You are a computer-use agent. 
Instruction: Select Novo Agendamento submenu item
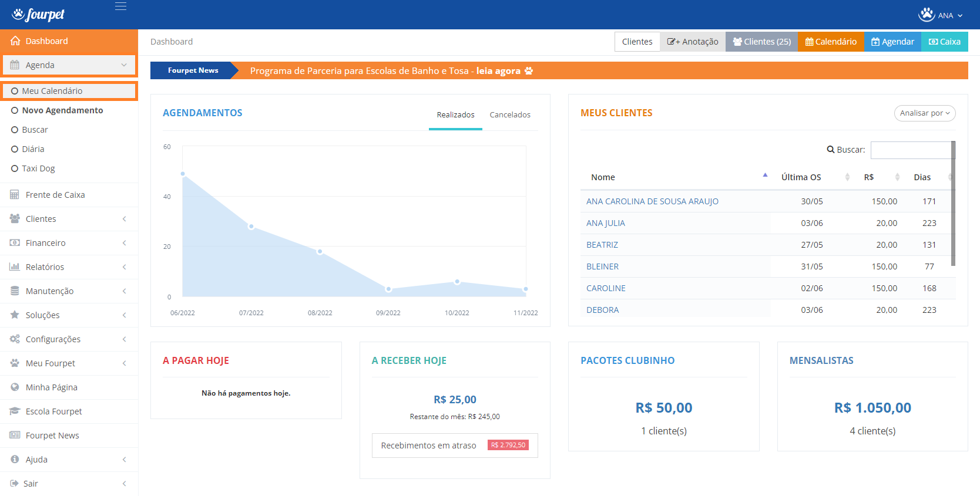pos(62,110)
